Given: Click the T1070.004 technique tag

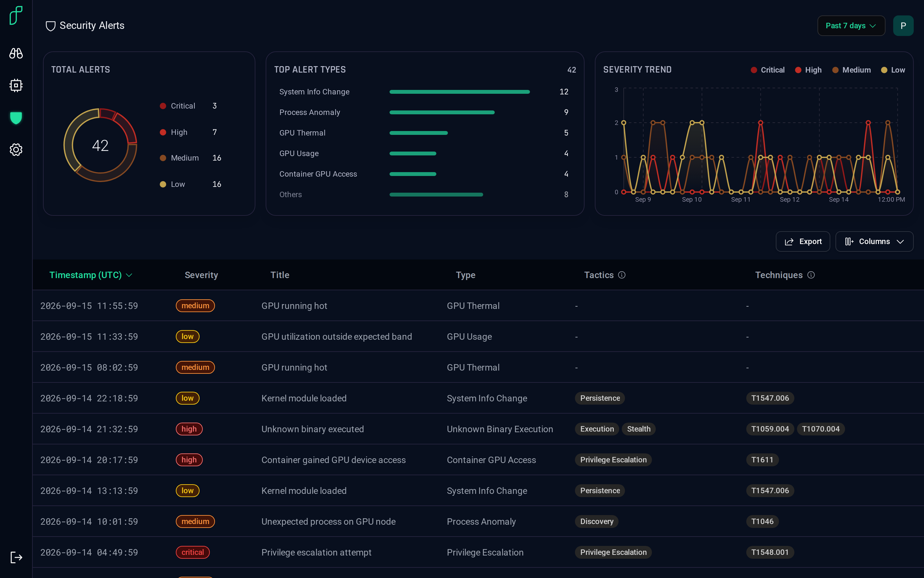Looking at the screenshot, I should [x=820, y=429].
